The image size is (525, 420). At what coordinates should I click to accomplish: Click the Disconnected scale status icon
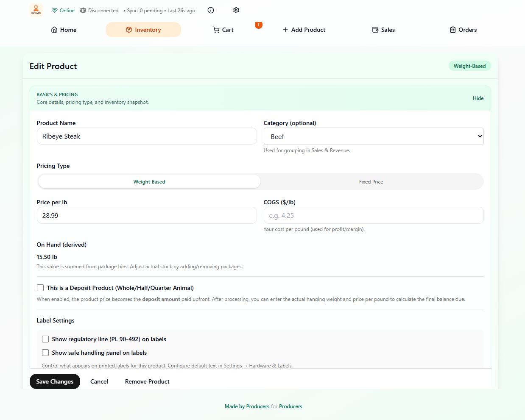pyautogui.click(x=83, y=11)
